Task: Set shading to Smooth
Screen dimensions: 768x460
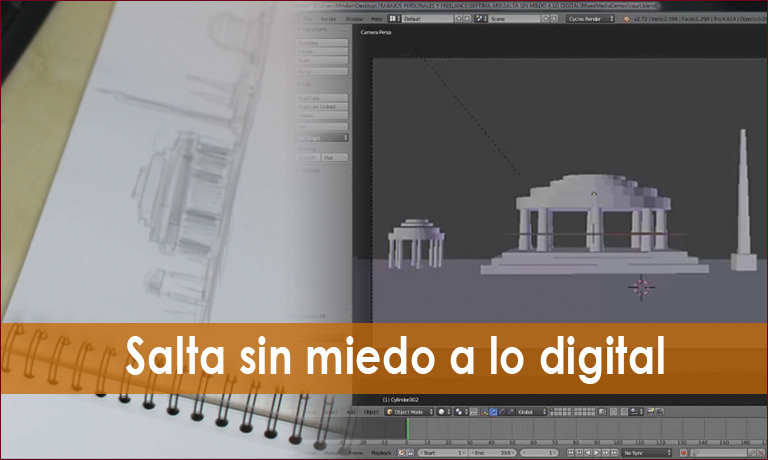Action: (x=308, y=158)
